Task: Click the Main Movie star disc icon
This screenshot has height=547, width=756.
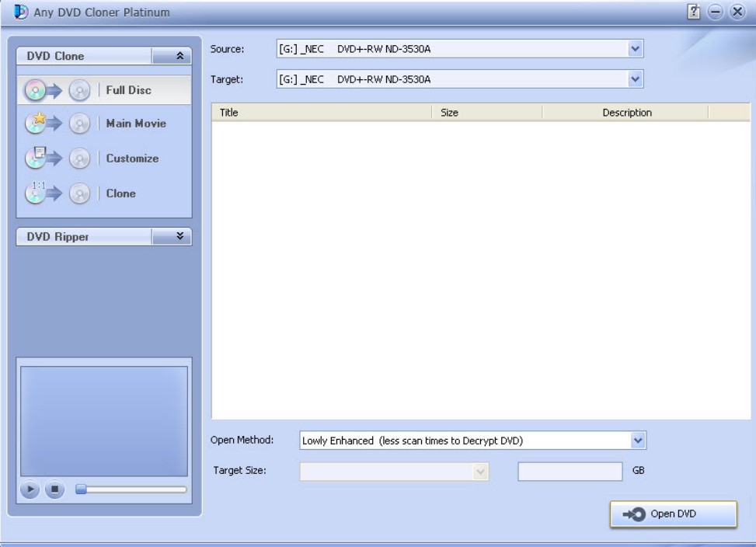Action: point(35,124)
